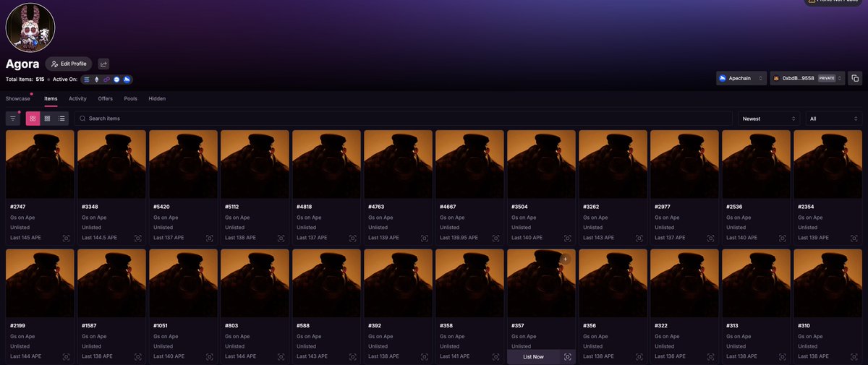
Task: Click the scan icon on card #4763
Action: pyautogui.click(x=424, y=238)
